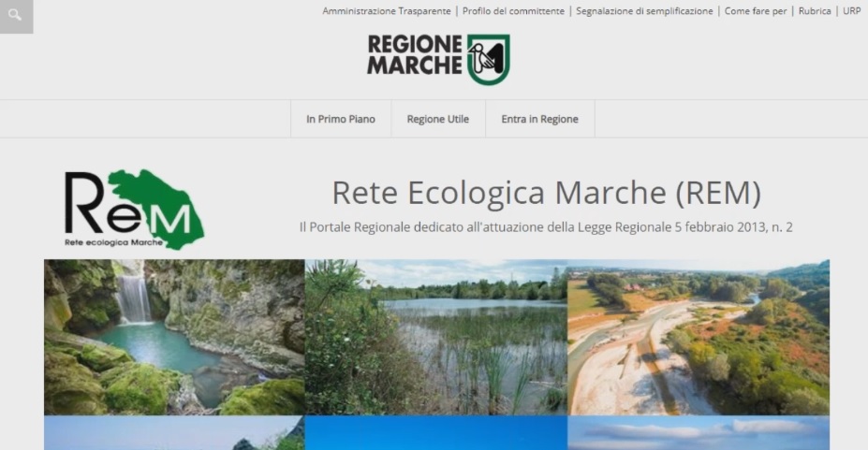The width and height of the screenshot is (868, 450).
Task: Open Segnalazione di semplificazione link
Action: (x=644, y=11)
